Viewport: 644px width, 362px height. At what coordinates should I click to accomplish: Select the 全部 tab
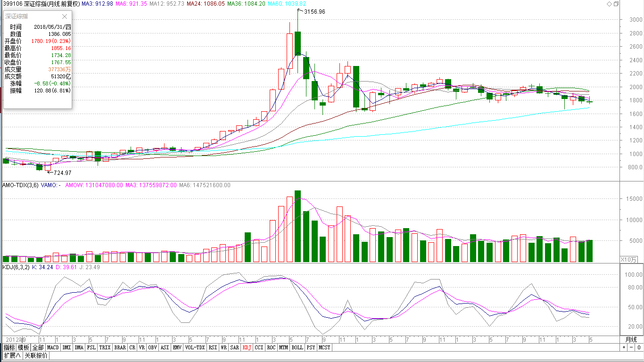coord(38,347)
